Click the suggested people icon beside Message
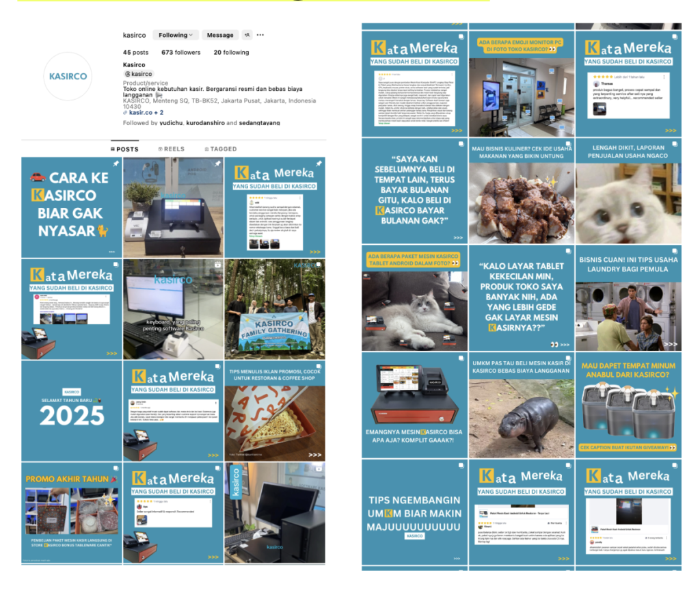This screenshot has height=595, width=700. coord(247,35)
